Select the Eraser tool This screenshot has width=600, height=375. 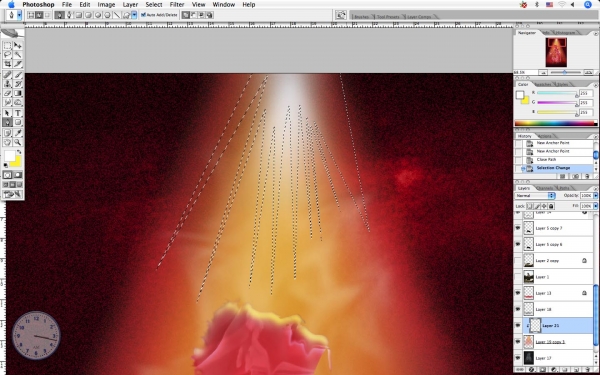(x=7, y=93)
